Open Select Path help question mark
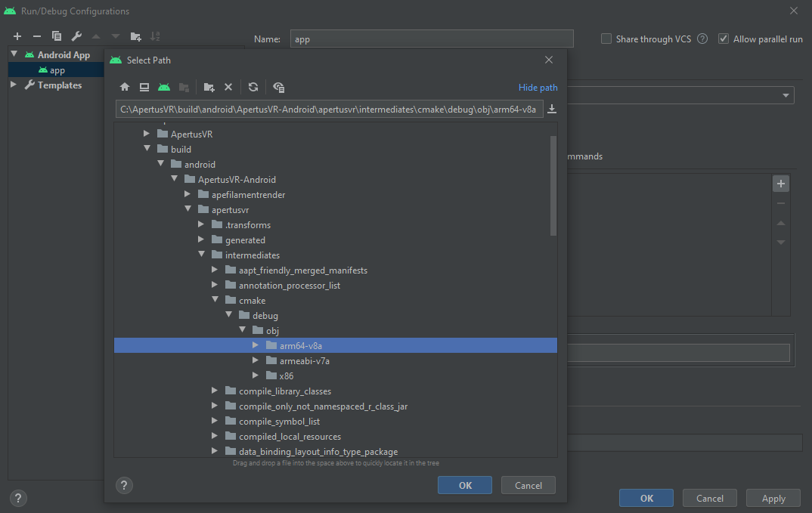The width and height of the screenshot is (812, 513). tap(124, 485)
